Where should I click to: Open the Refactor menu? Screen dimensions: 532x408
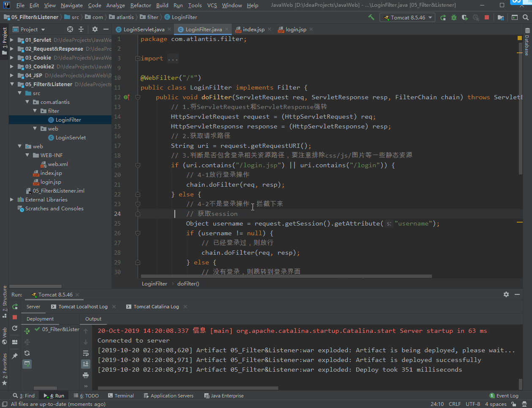click(141, 5)
